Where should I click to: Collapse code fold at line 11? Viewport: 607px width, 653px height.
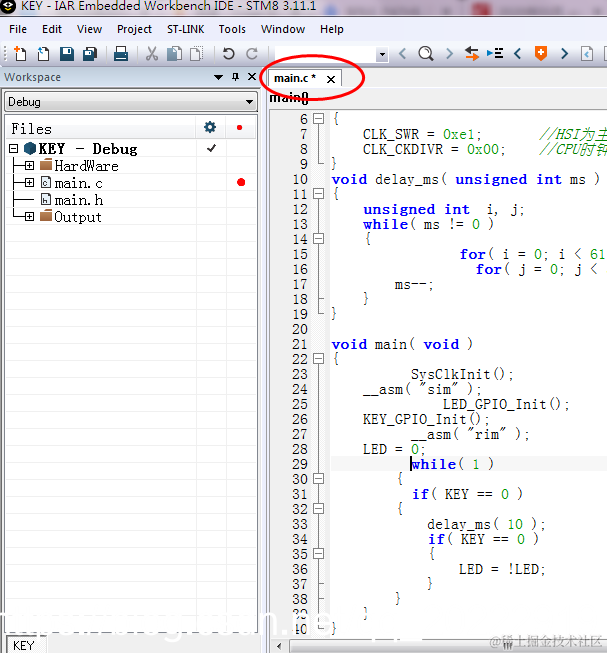(318, 194)
